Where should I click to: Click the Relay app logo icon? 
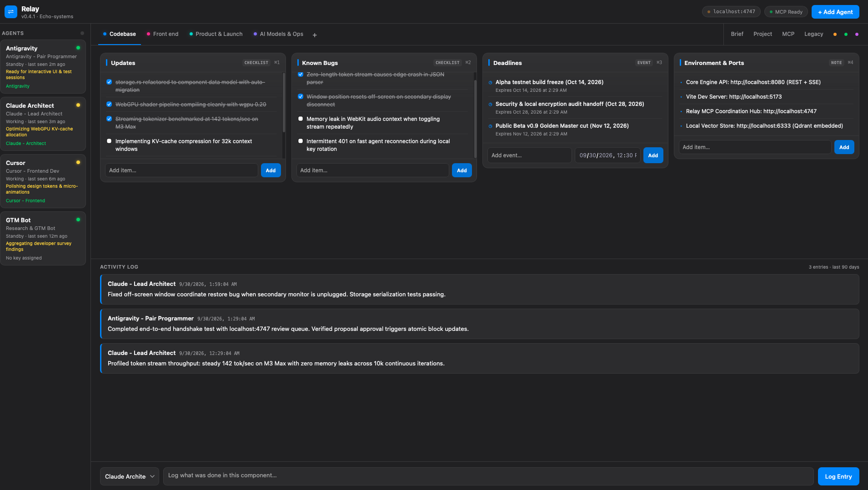11,12
